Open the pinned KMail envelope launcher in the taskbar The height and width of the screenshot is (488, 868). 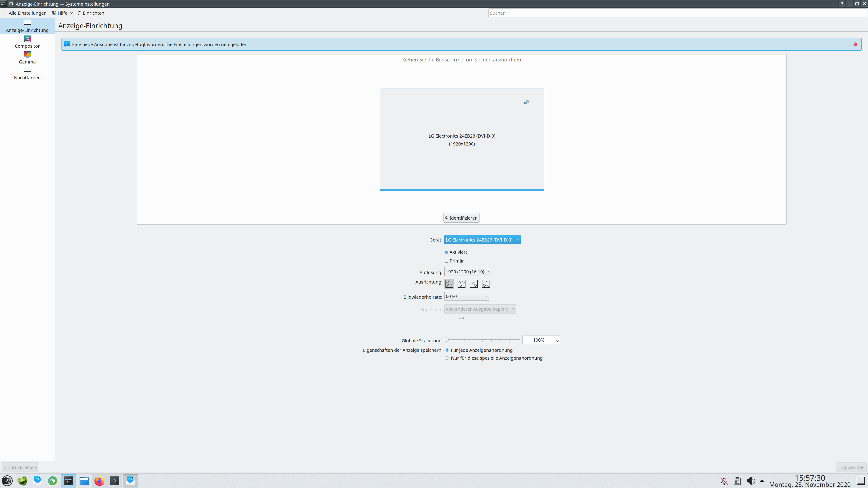(37, 481)
